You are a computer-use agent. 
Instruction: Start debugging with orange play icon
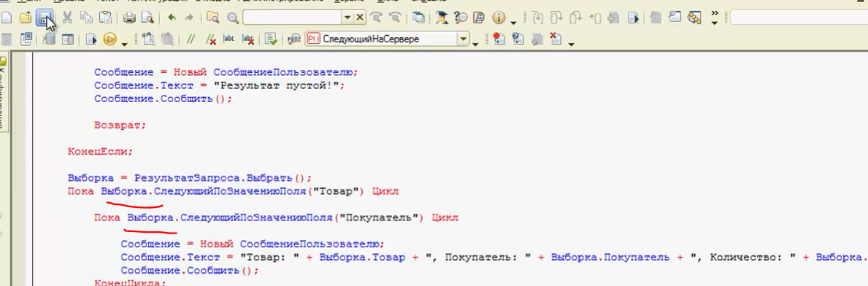[x=110, y=39]
